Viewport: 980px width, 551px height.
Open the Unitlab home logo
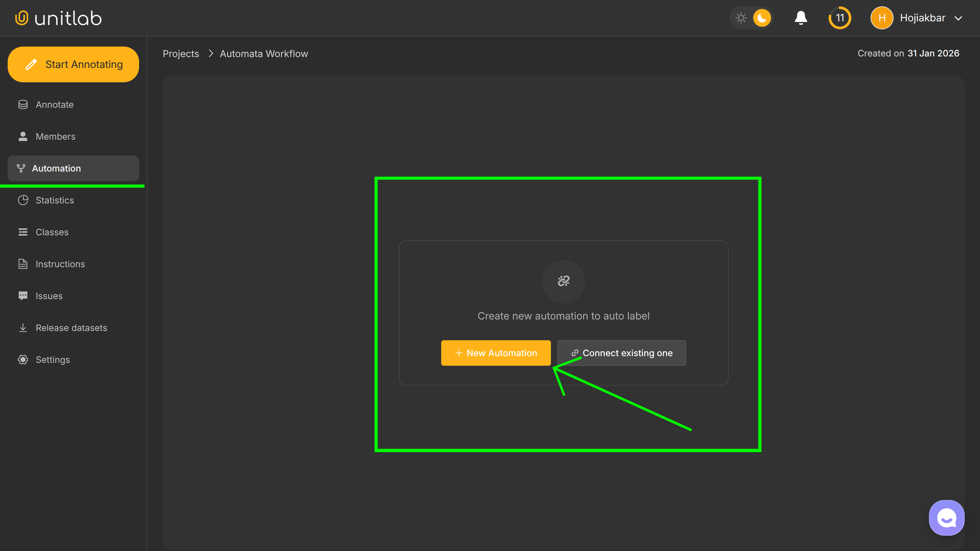coord(57,18)
